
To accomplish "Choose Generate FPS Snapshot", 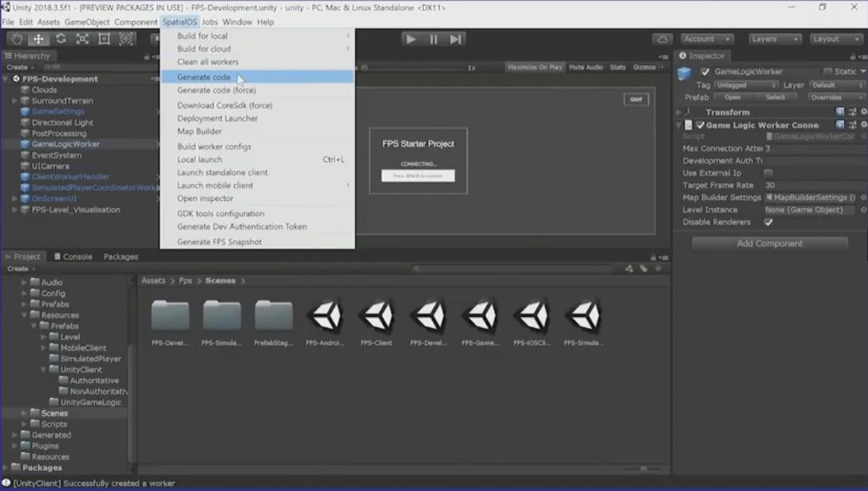I will pos(257,242).
